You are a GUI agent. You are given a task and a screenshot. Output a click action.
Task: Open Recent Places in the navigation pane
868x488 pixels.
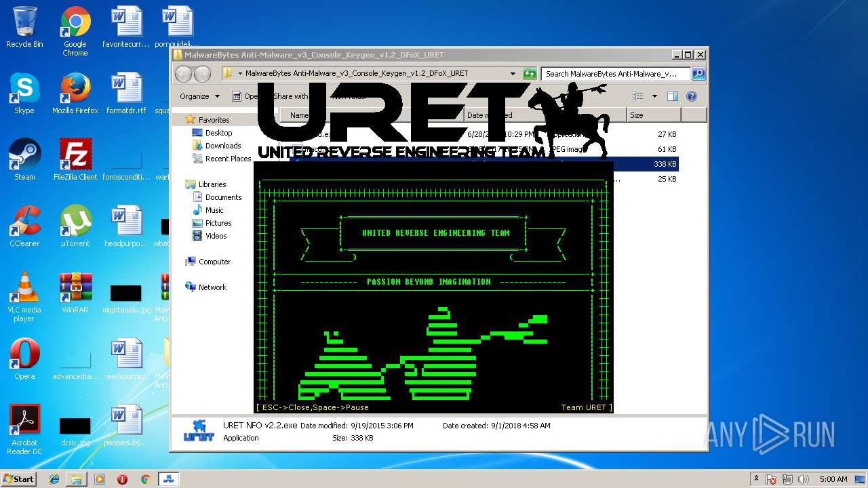point(228,159)
